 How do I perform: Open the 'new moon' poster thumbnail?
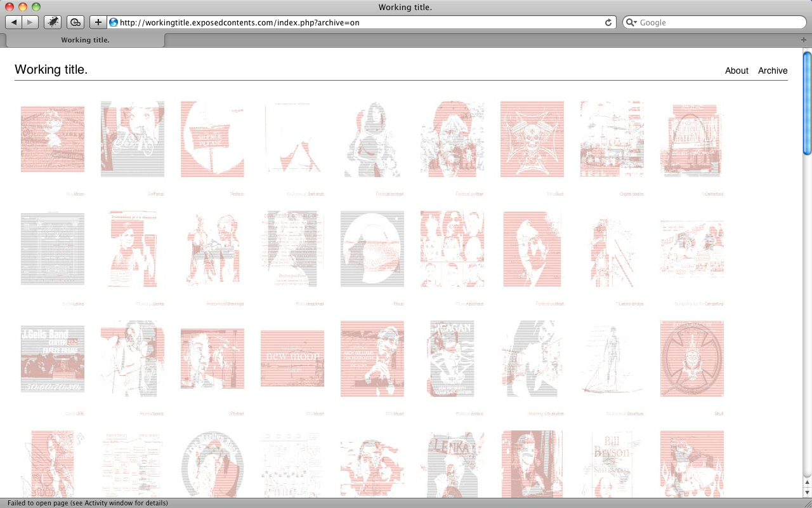pyautogui.click(x=292, y=358)
